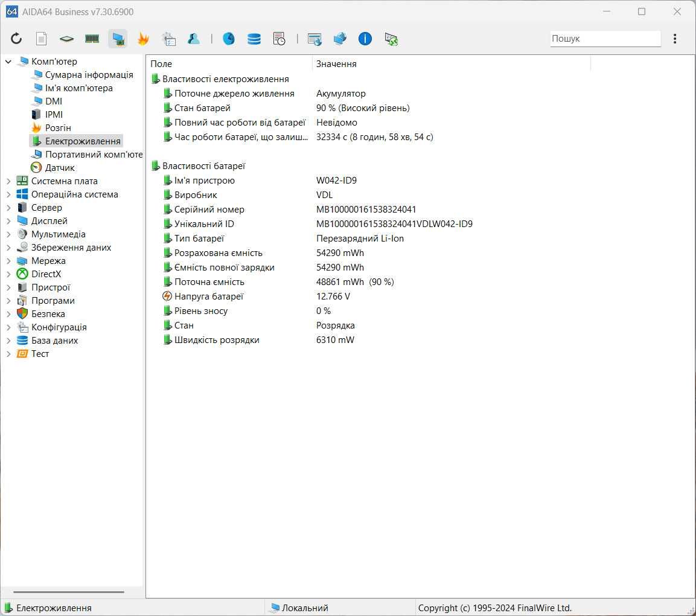
Task: Maximize the AIDA64 window
Action: [642, 11]
